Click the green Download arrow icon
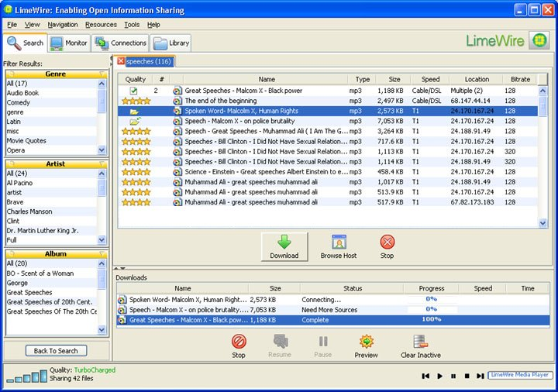 click(284, 242)
